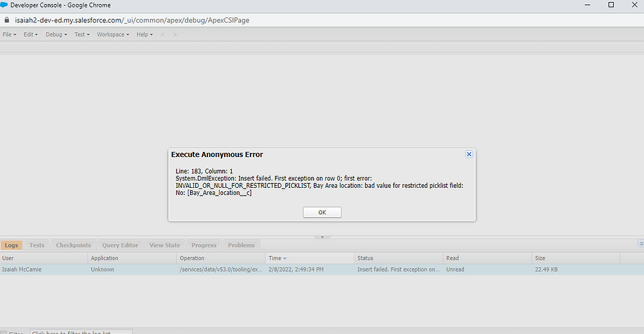Screen dimensions: 644x334
Task: Collapse the bottom panel with divider arrow
Action: 322,237
